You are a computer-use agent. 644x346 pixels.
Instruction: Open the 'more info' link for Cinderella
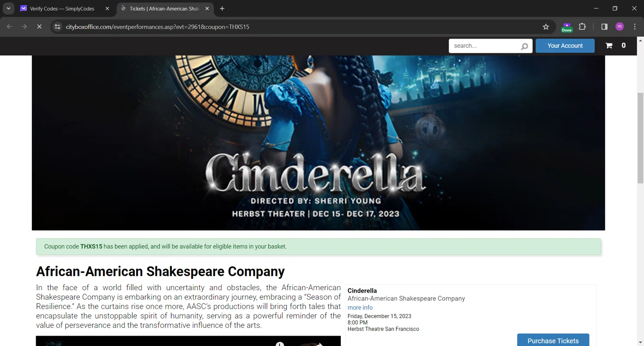coord(360,307)
